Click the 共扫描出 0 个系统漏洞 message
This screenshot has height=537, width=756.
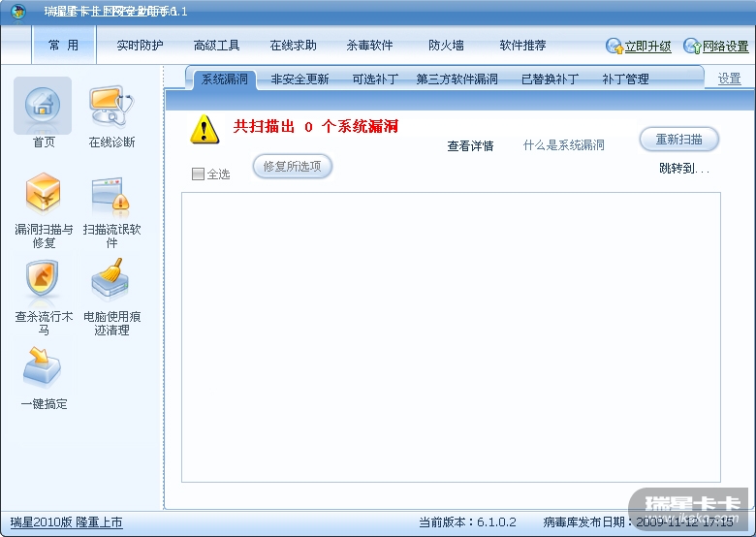coord(316,126)
